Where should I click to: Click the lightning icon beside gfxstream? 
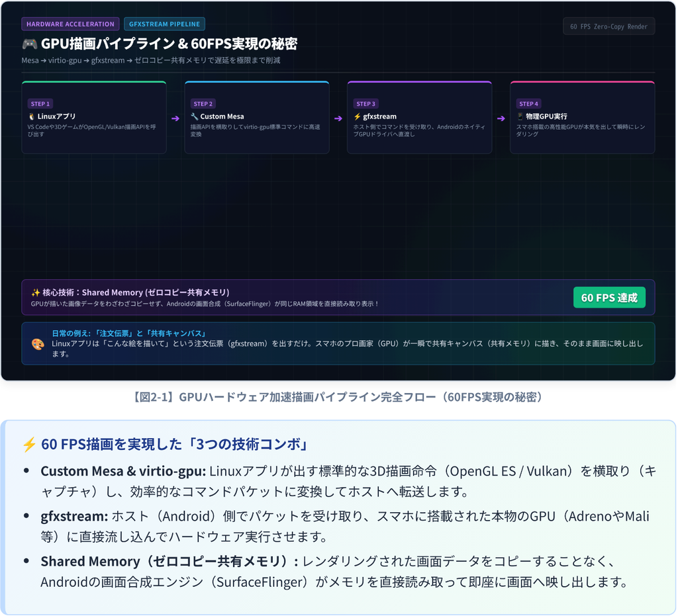point(357,116)
